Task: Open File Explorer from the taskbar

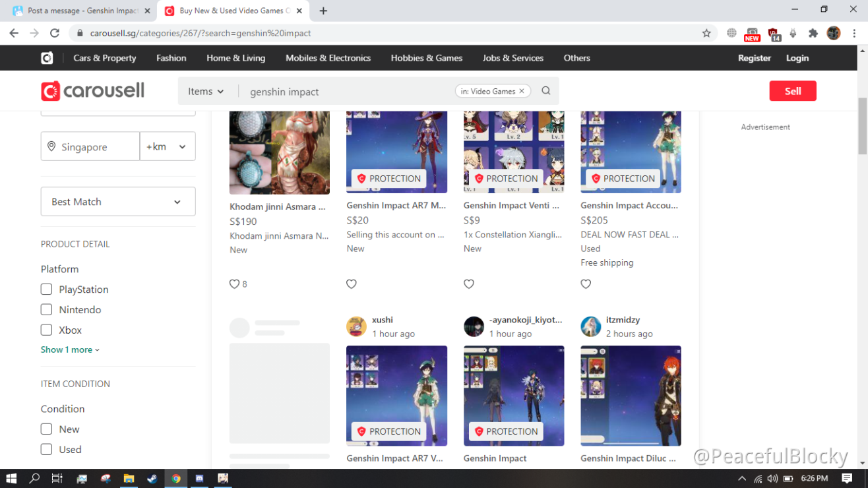Action: [x=129, y=478]
